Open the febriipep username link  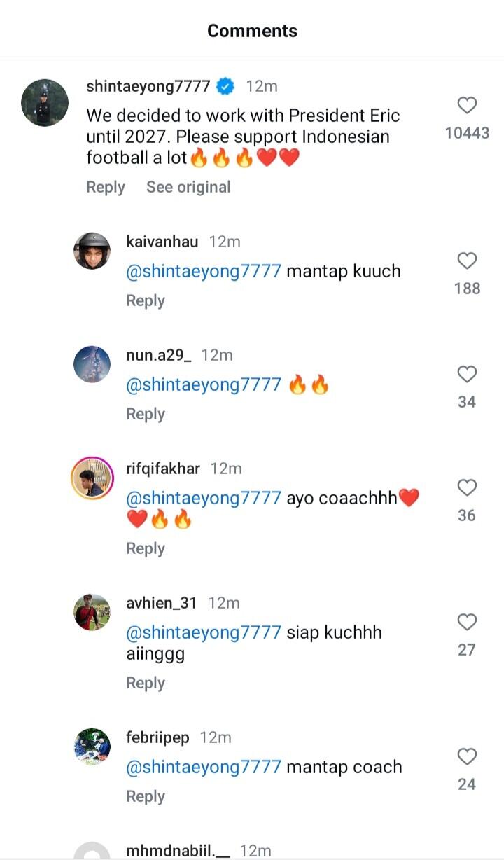158,738
